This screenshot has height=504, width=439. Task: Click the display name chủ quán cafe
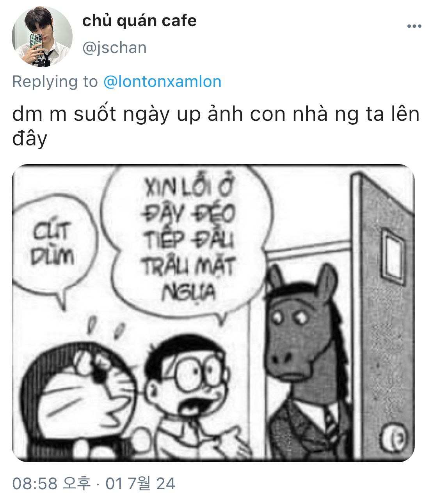pyautogui.click(x=139, y=21)
